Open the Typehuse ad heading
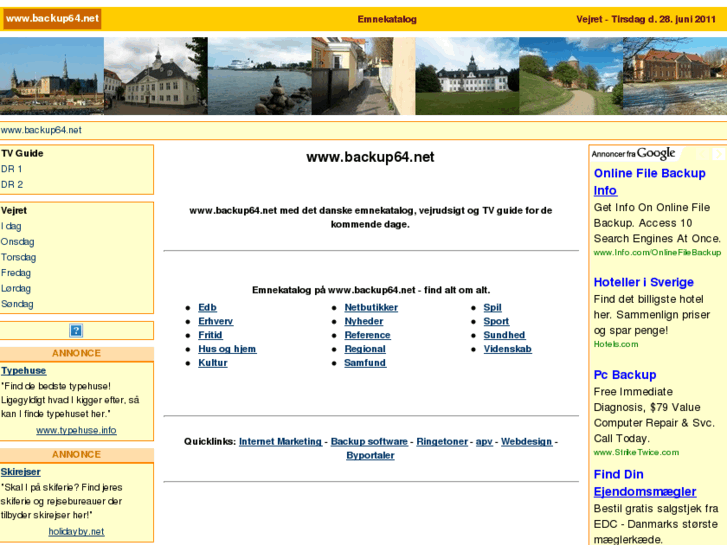This screenshot has width=727, height=545. [x=24, y=371]
